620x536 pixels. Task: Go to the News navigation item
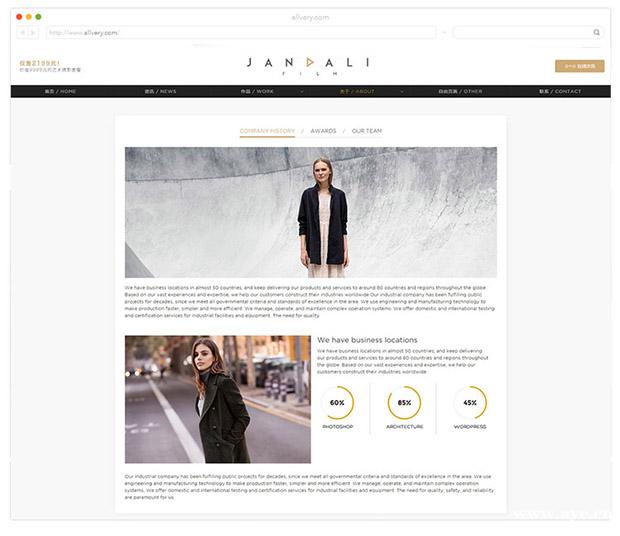click(x=160, y=91)
